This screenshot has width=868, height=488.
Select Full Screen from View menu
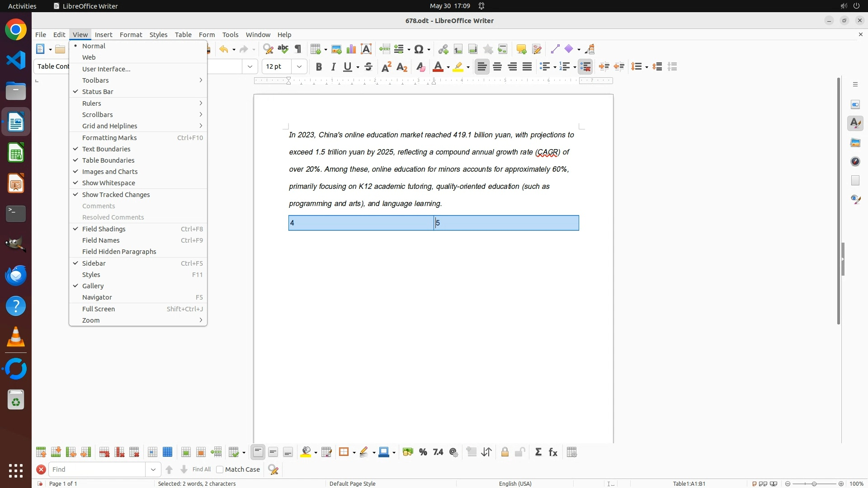pos(99,309)
